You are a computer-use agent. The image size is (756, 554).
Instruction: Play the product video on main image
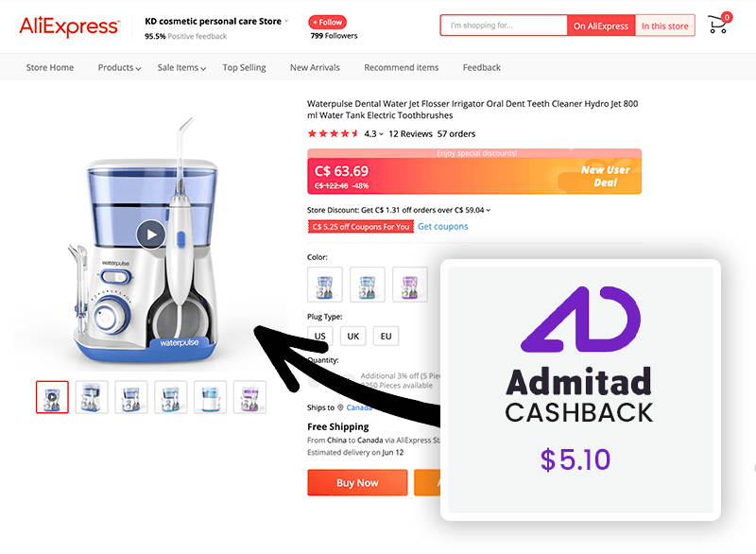click(151, 234)
